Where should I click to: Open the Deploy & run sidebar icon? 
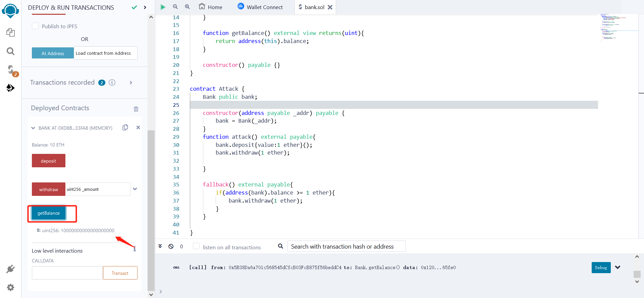click(x=10, y=88)
